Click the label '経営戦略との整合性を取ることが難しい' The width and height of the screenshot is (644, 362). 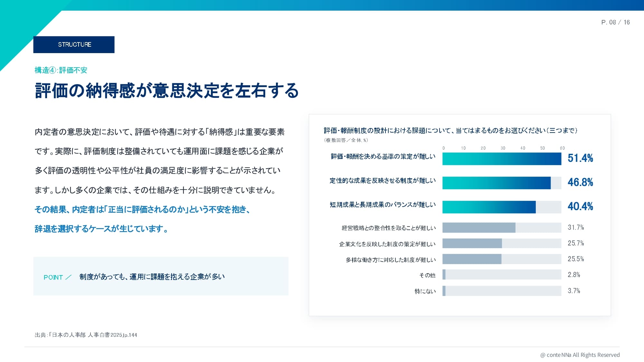pos(389,228)
